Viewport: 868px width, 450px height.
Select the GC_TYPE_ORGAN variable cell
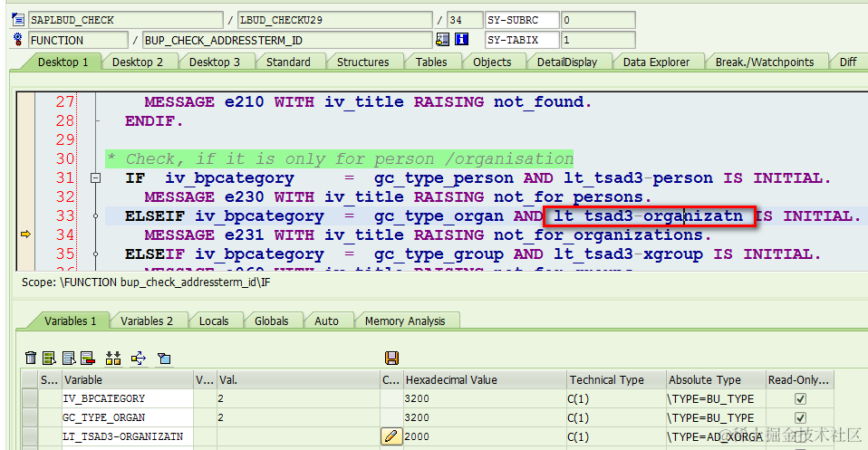pos(128,417)
